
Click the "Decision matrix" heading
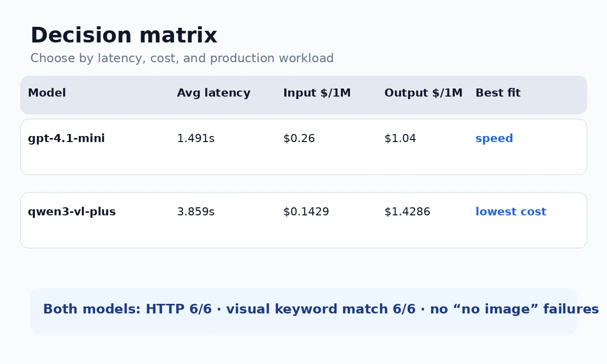(123, 36)
